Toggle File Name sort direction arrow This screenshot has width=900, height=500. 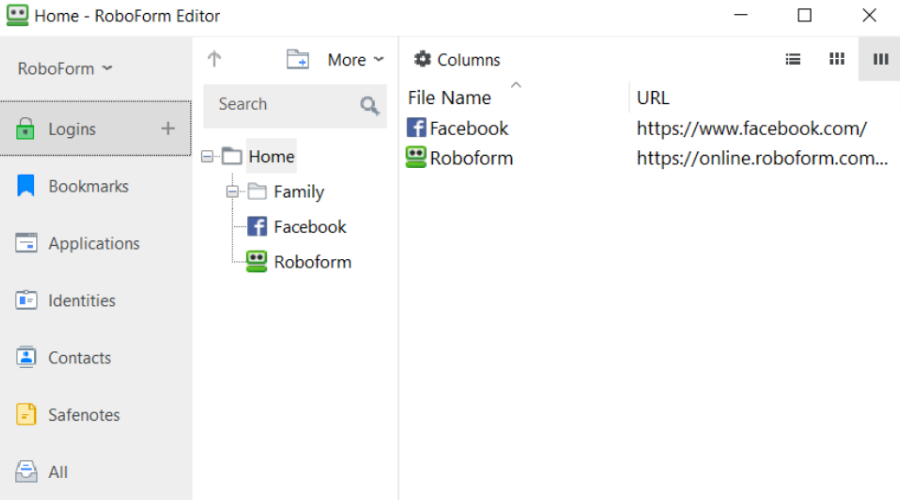[516, 85]
